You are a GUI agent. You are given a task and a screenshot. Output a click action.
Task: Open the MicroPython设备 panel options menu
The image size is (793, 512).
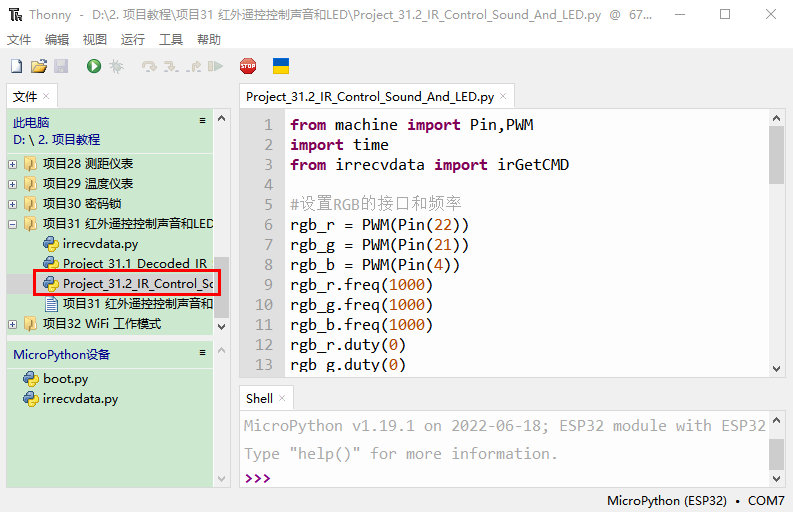202,354
